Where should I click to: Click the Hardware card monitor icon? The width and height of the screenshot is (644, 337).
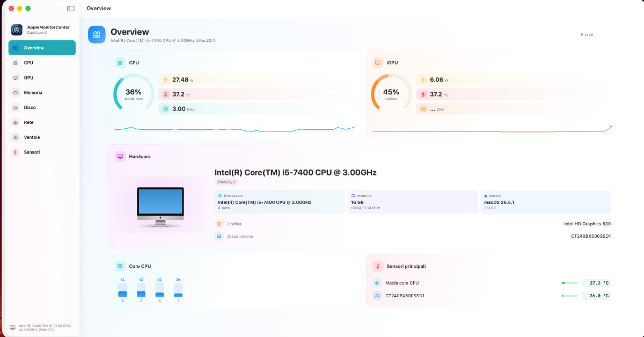pyautogui.click(x=120, y=157)
